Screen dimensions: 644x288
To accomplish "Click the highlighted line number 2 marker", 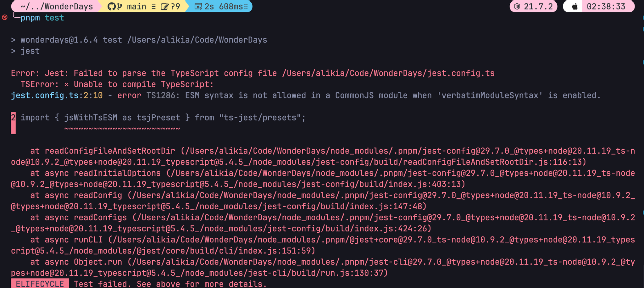I will [x=13, y=118].
